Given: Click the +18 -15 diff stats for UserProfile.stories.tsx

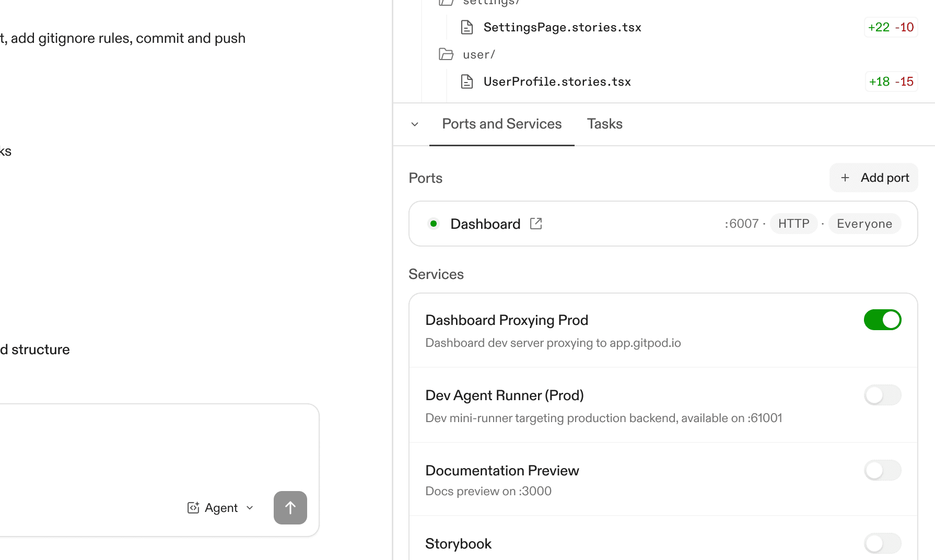Looking at the screenshot, I should click(x=891, y=81).
